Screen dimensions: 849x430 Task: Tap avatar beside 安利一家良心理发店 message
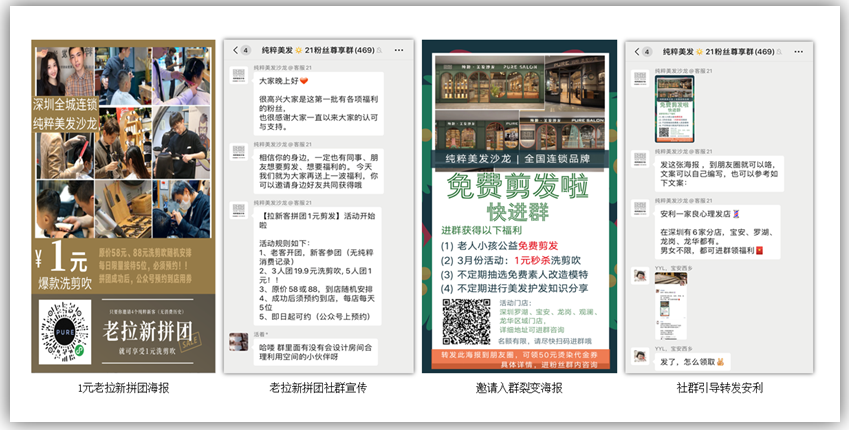coord(640,209)
